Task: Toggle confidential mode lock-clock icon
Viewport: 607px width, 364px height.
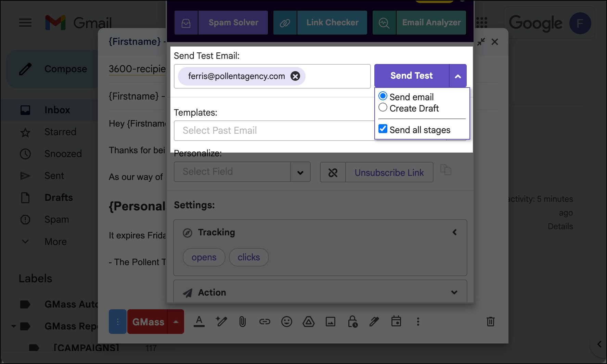Action: [352, 322]
